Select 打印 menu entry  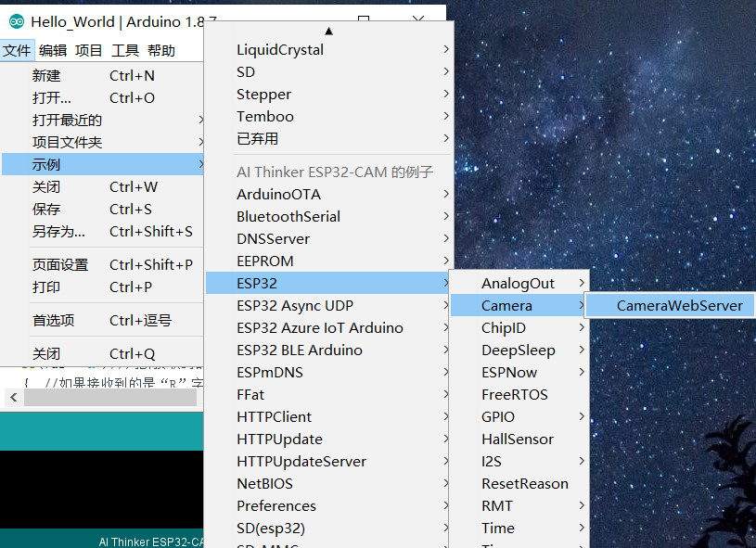point(102,287)
